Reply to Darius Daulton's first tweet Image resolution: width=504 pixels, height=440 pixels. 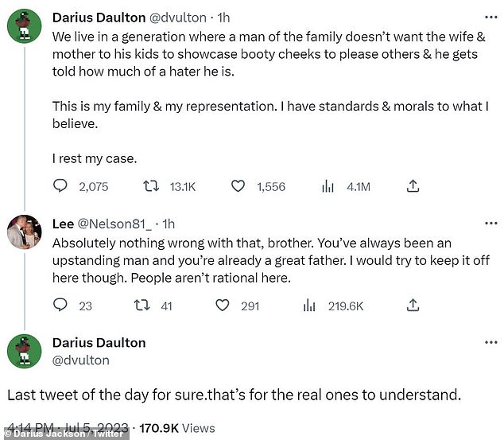click(x=60, y=186)
